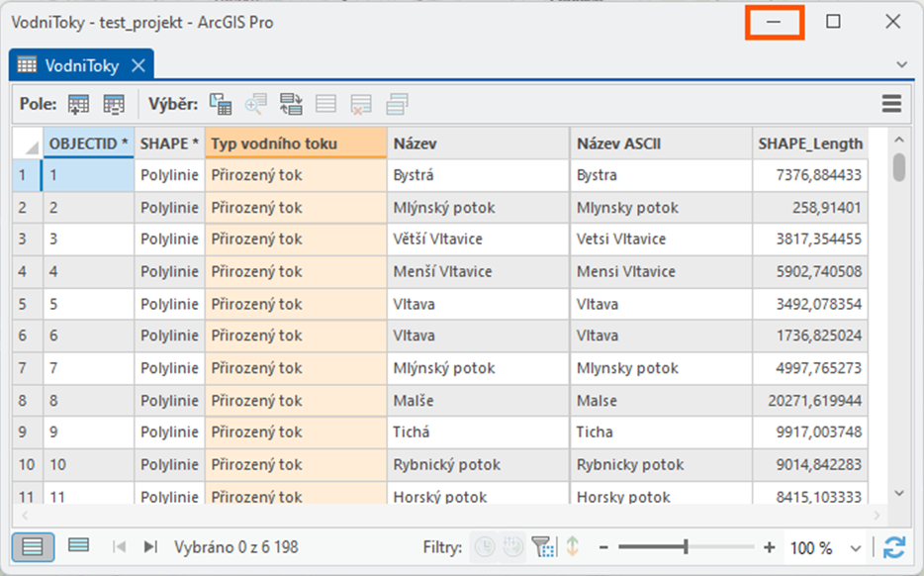Click the cell Bystrá in Název column

[478, 175]
